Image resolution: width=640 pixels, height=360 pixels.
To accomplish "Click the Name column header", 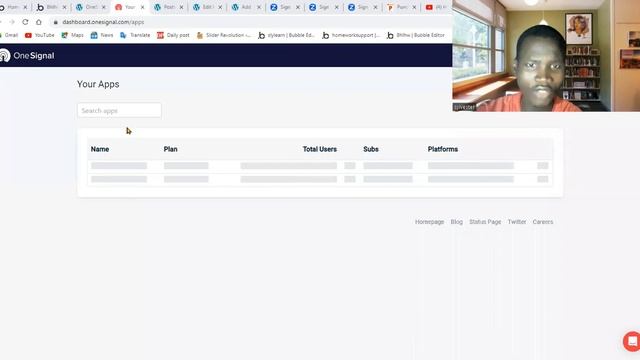I will click(x=100, y=149).
